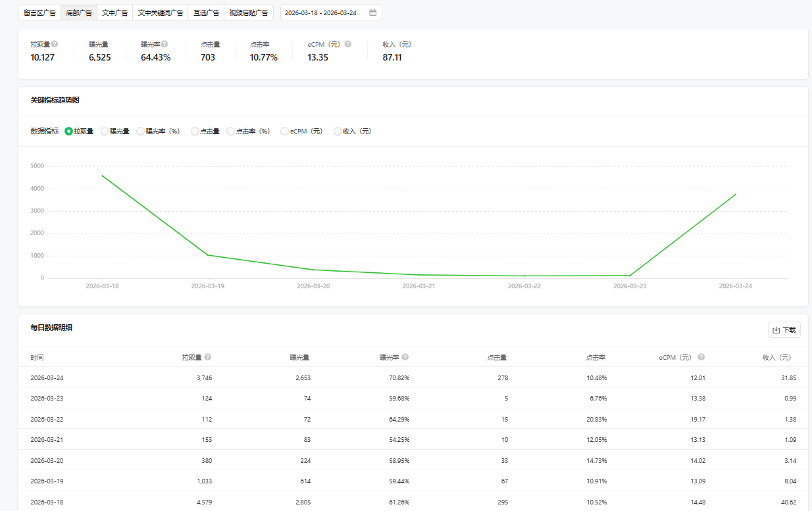This screenshot has height=511, width=812.
Task: Click the 拉取量 help icon in table header
Action: [208, 357]
